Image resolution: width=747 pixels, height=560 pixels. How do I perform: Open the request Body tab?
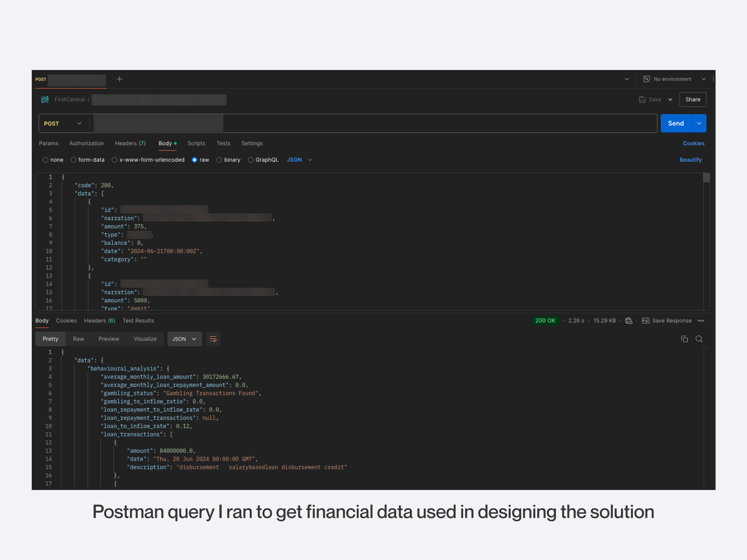(168, 143)
